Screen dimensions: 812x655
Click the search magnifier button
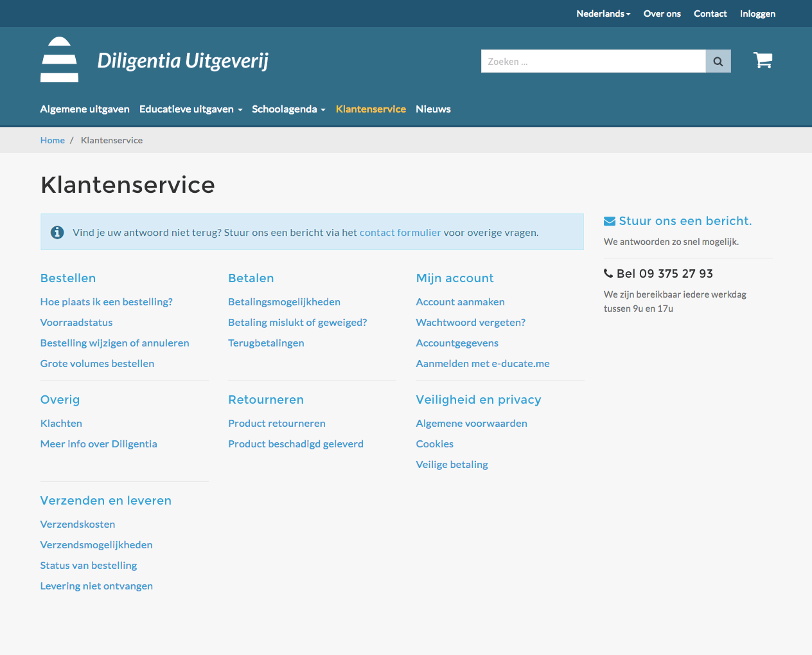(718, 61)
